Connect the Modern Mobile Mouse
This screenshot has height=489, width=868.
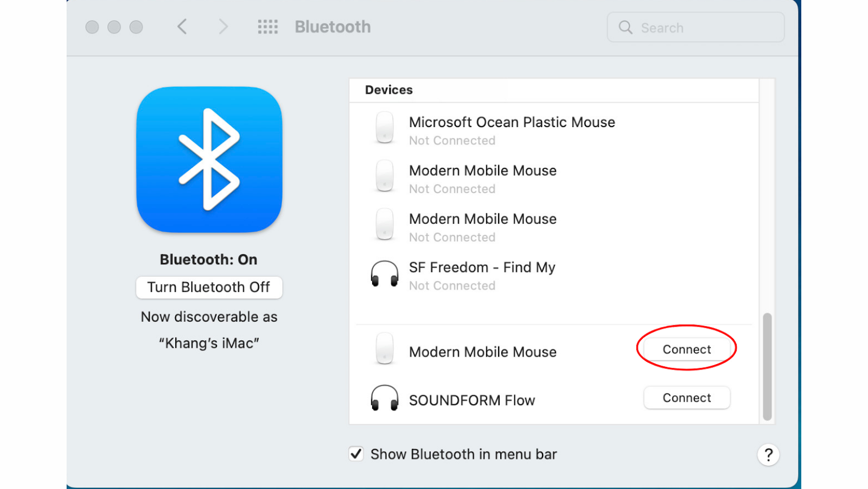point(686,349)
